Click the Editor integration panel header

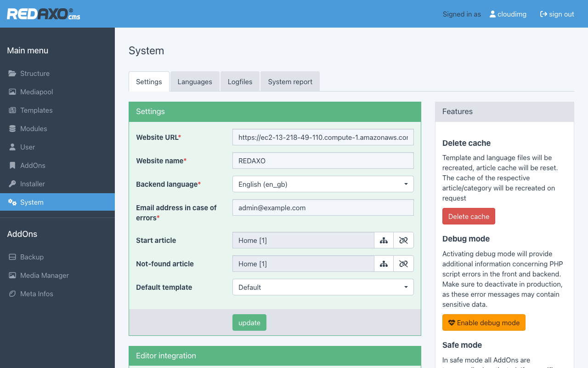(275, 356)
